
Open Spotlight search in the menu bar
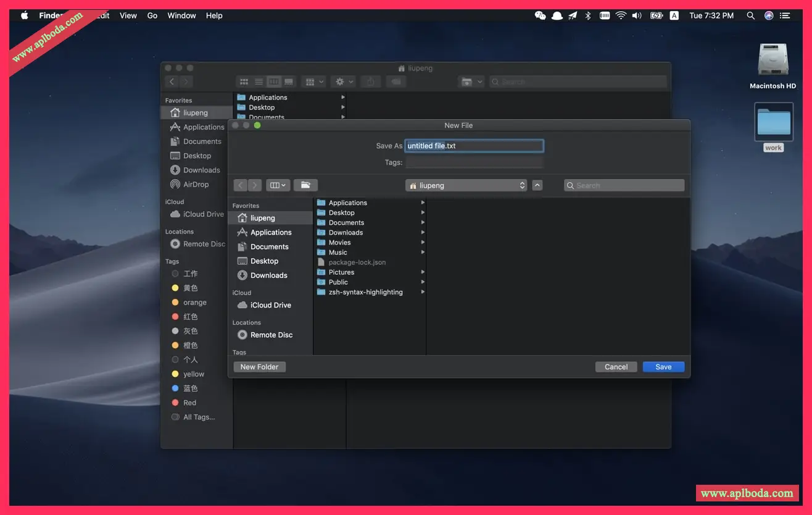point(750,15)
